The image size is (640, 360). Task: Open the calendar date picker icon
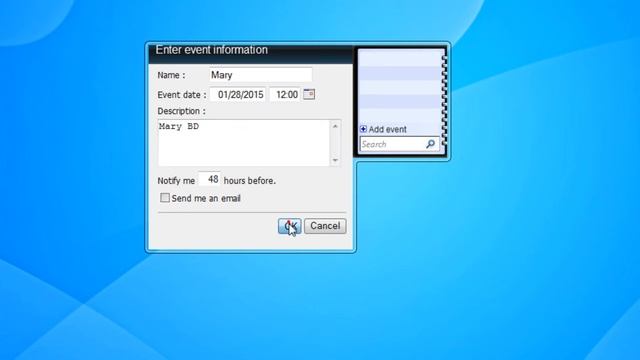309,94
